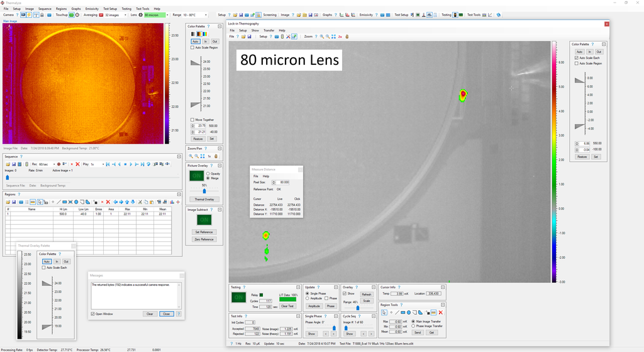Click the stop playback square in Sequence toolbar
644x352 pixels.
[125, 164]
